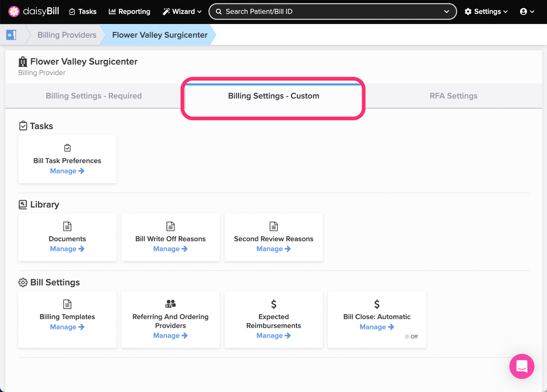
Task: Expand the search field dropdown chevron
Action: coord(446,12)
